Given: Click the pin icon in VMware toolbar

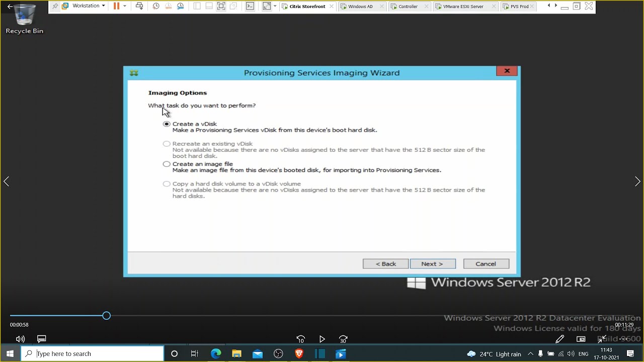Looking at the screenshot, I should (55, 6).
